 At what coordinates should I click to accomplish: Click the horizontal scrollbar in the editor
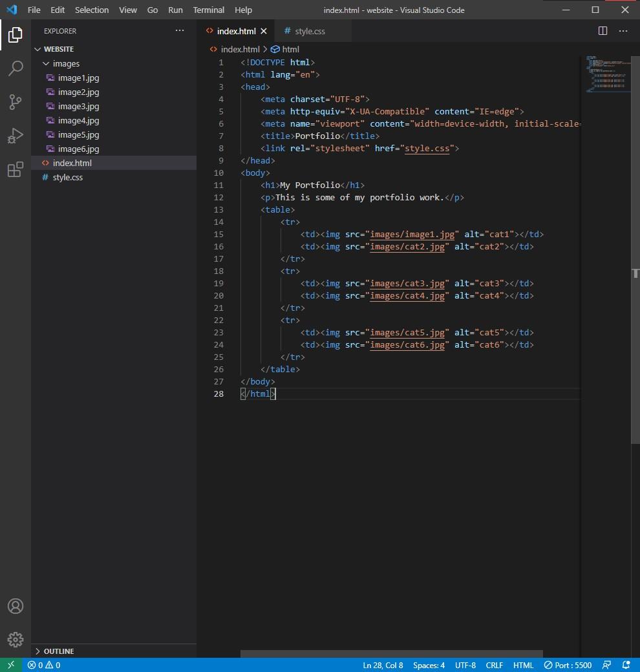pos(391,654)
